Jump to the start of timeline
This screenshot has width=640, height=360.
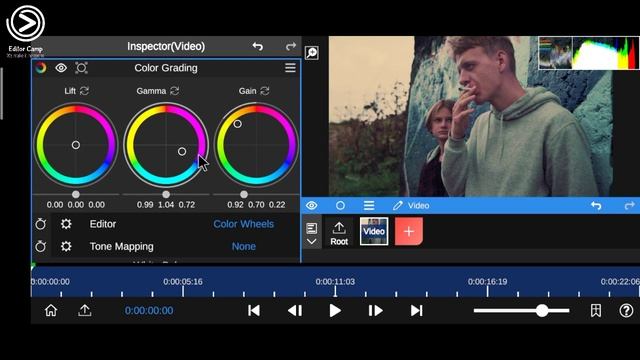click(254, 311)
